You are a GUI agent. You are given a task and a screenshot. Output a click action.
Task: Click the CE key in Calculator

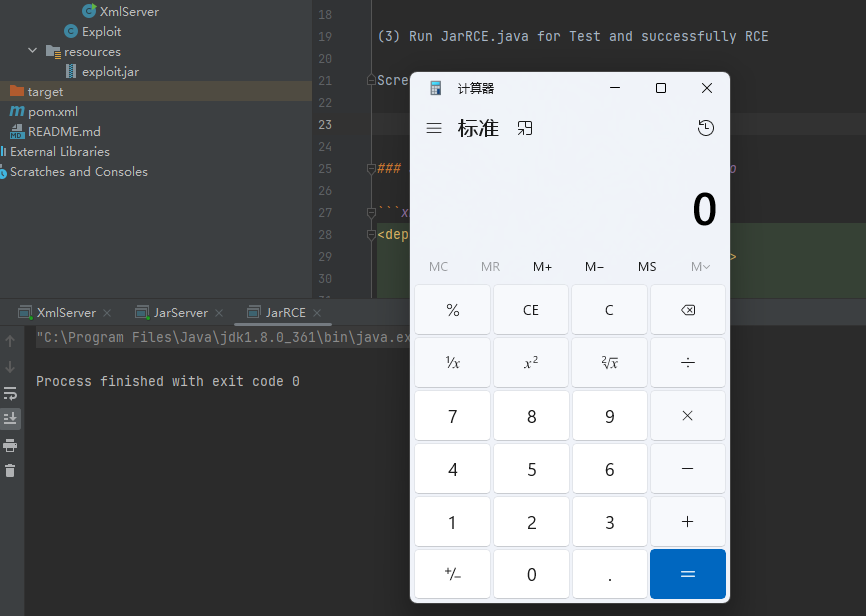coord(531,310)
